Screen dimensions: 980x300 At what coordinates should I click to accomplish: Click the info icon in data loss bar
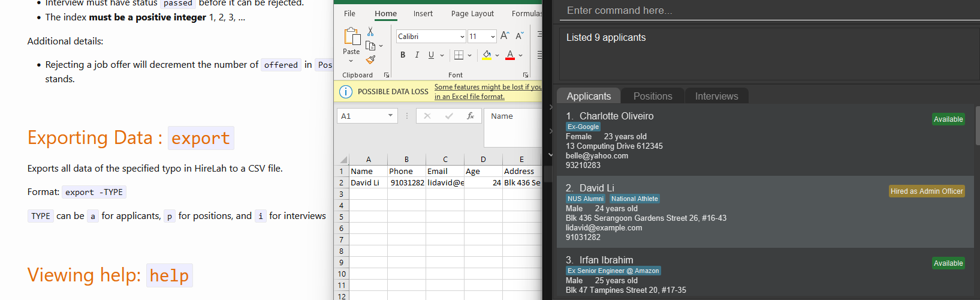click(x=346, y=92)
